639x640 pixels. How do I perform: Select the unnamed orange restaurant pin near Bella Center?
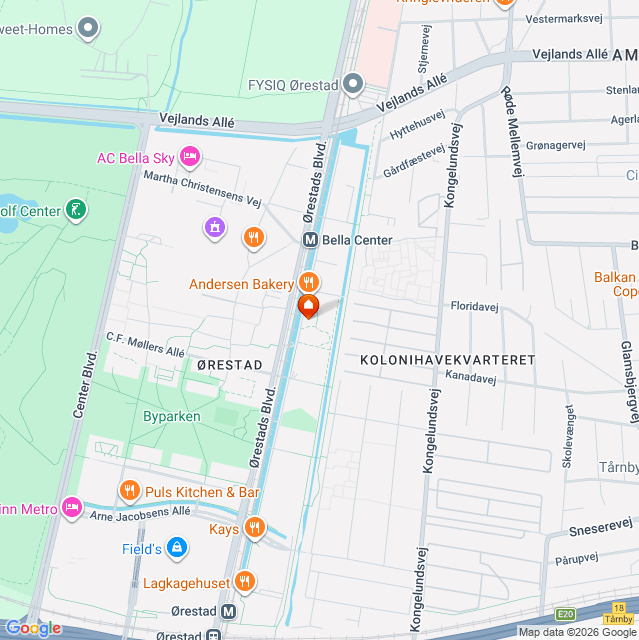point(254,238)
